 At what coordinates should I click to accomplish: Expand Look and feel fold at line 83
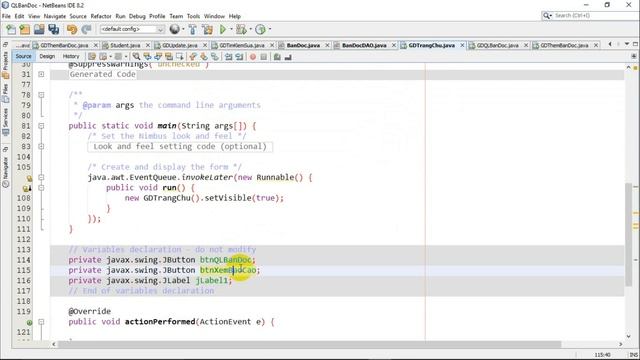click(41, 147)
